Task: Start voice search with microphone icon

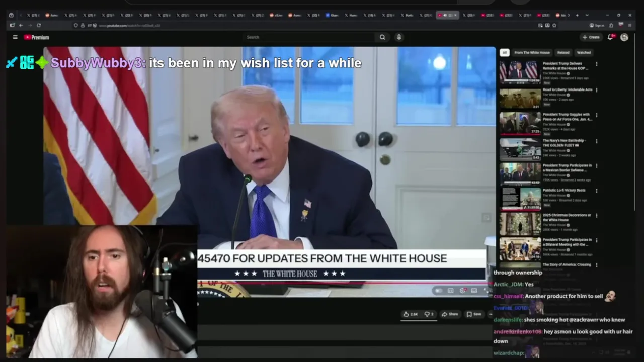Action: point(399,37)
